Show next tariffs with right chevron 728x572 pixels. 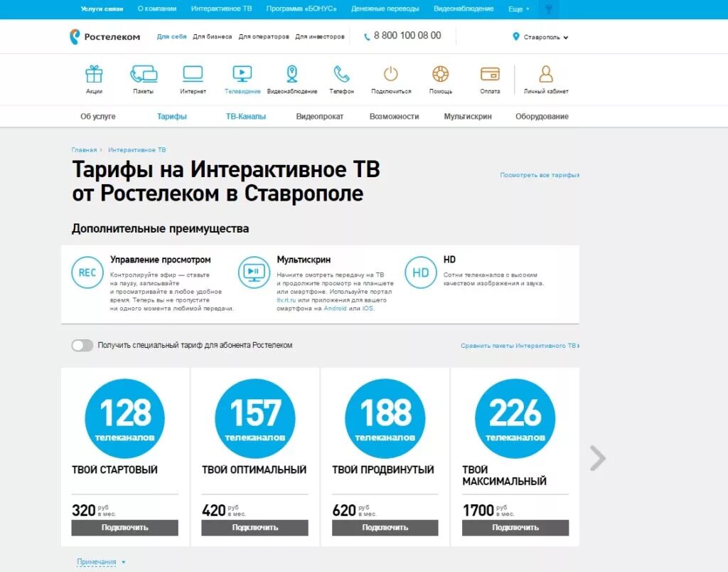pyautogui.click(x=597, y=458)
